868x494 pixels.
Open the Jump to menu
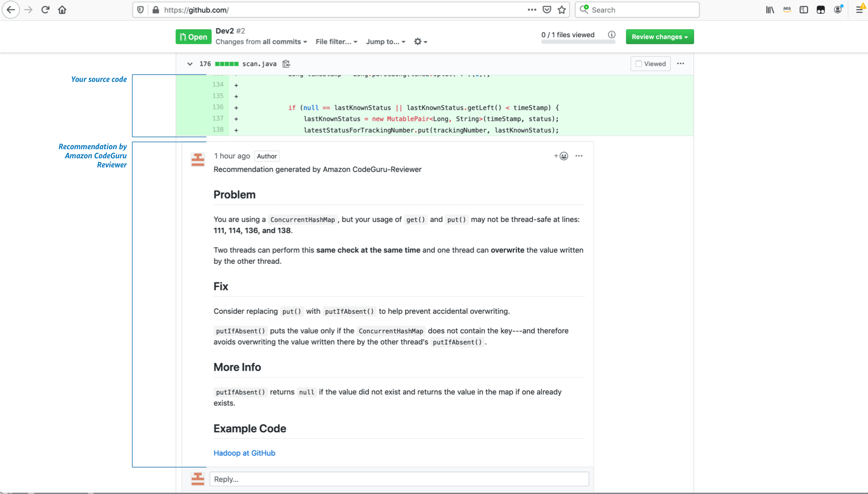pos(385,41)
